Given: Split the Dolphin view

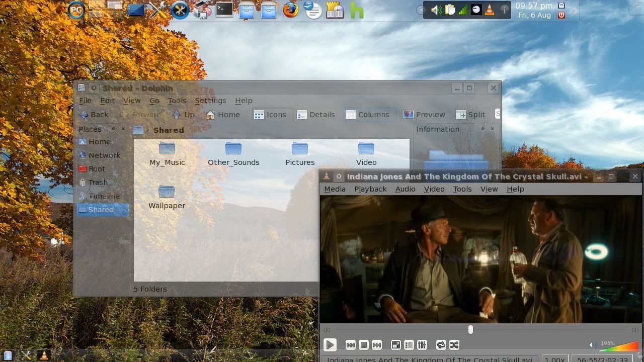Looking at the screenshot, I should coord(470,115).
